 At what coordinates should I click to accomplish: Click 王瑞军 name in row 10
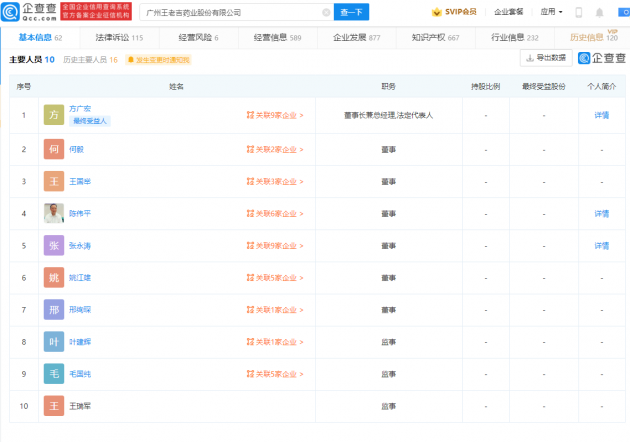click(x=80, y=406)
